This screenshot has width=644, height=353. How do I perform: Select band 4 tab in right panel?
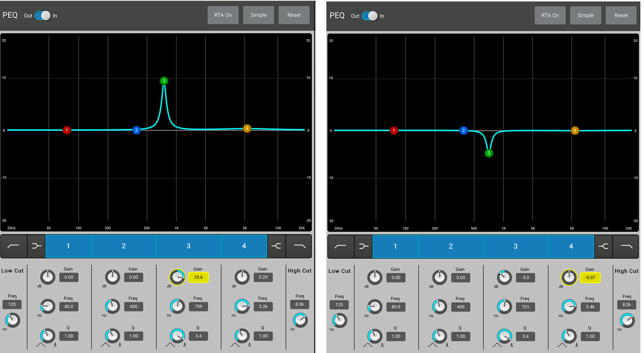(x=571, y=247)
